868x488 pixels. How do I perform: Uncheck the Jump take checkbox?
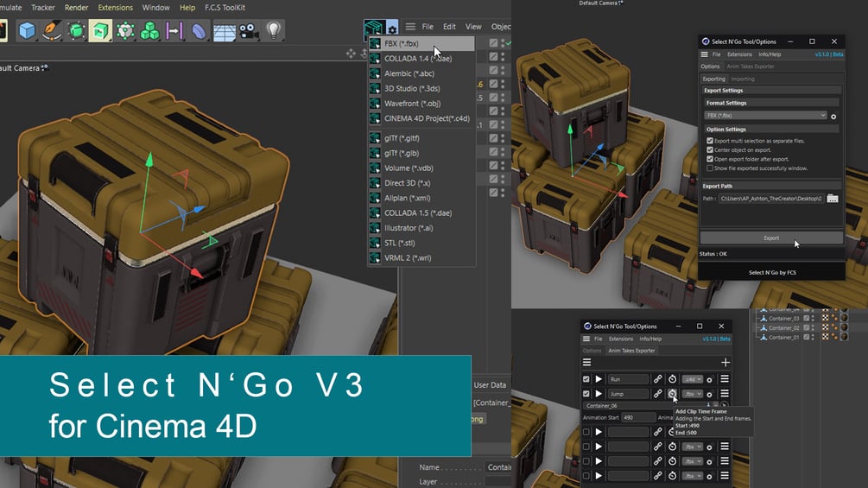tap(586, 393)
